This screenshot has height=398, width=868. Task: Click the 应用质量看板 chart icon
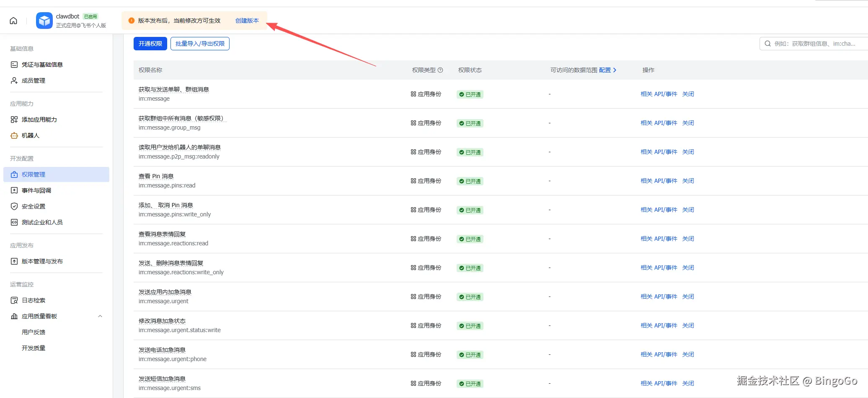(x=14, y=316)
